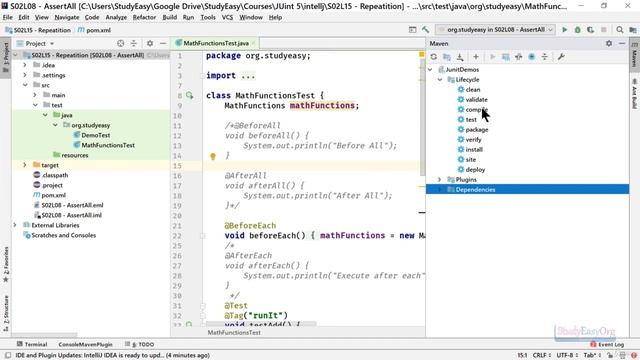Open Terminal tool window
Image resolution: width=640 pixels, height=360 pixels.
click(x=32, y=344)
